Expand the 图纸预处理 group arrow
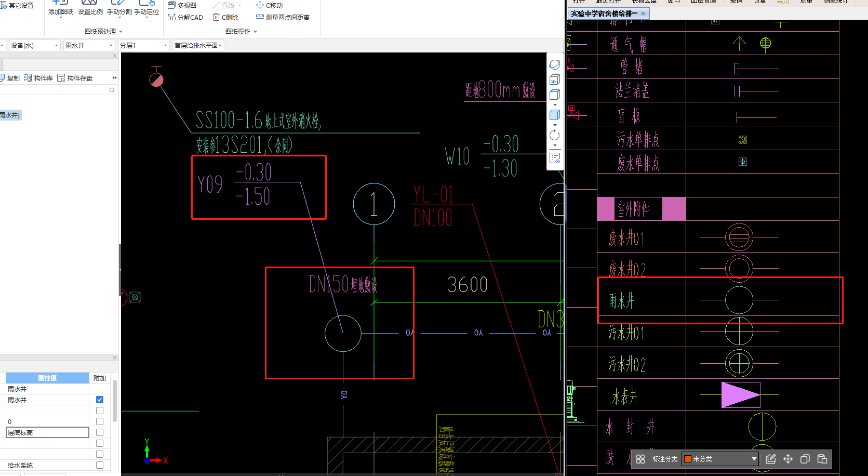Screen dimensions: 868x476 click(x=121, y=32)
